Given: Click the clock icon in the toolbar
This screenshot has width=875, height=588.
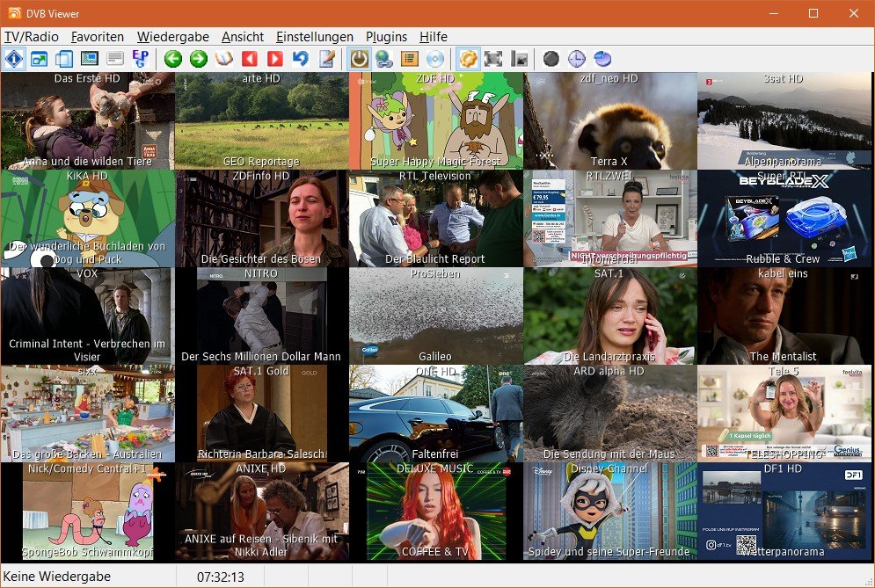Looking at the screenshot, I should (576, 59).
